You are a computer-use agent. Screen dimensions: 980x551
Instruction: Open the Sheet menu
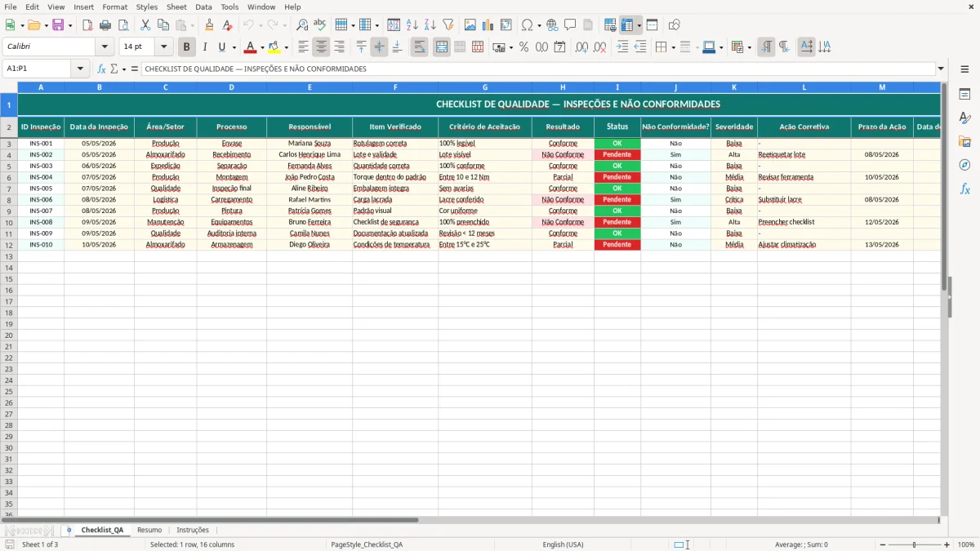176,7
